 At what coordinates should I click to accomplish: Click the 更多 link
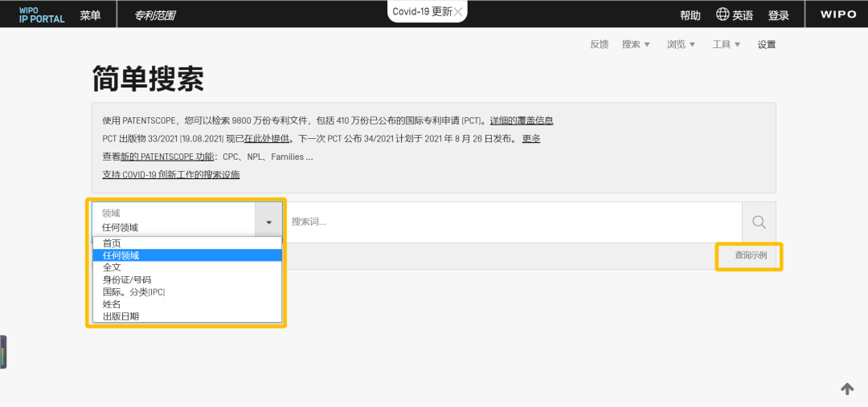(531, 139)
